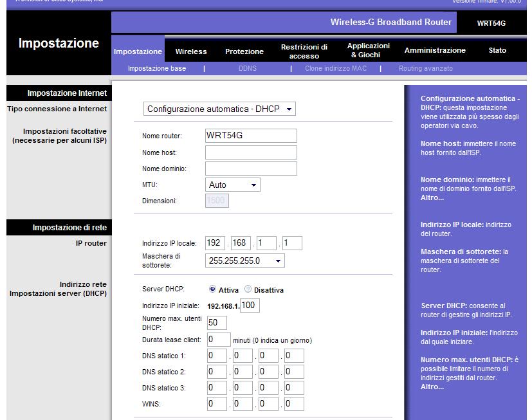Image resolution: width=532 pixels, height=420 pixels.
Task: Click the 192.168.1. prefix text
Action: [223, 306]
